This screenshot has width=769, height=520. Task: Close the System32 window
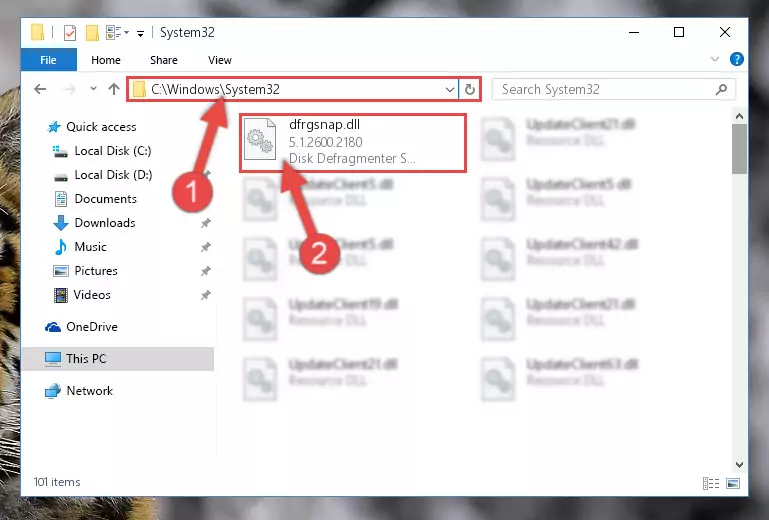pos(724,32)
